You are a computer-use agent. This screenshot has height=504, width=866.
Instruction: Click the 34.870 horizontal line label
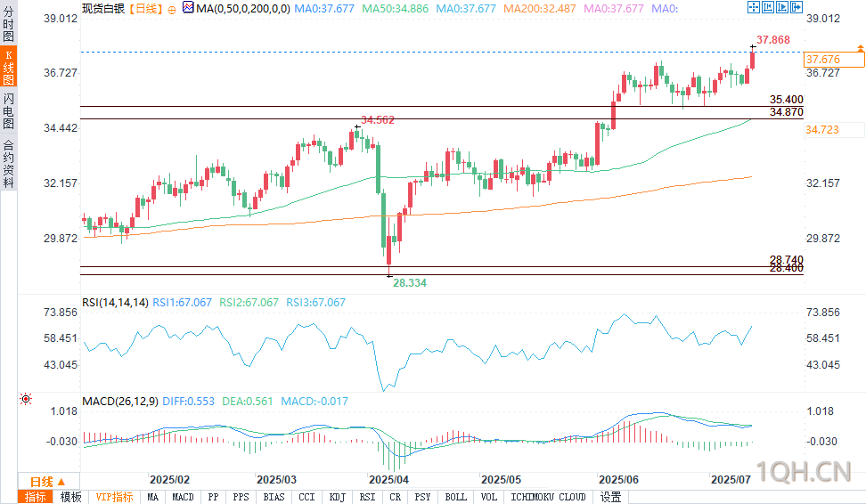(x=787, y=112)
